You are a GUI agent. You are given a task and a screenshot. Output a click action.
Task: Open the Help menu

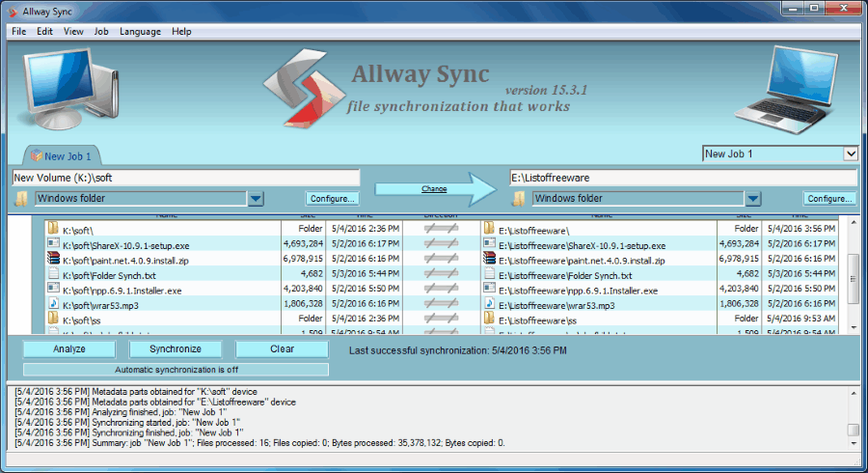181,32
